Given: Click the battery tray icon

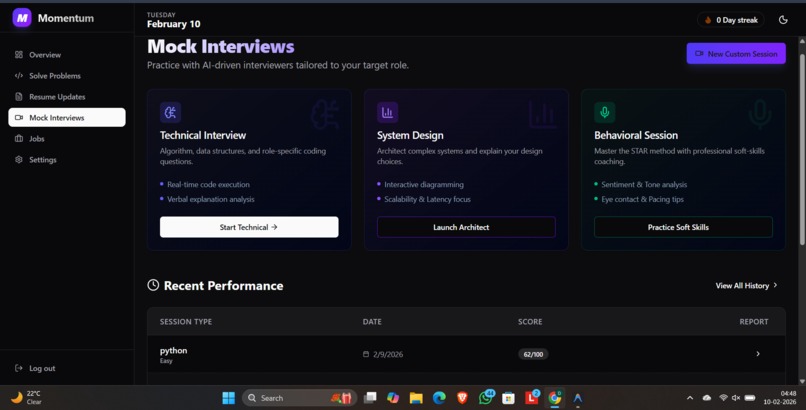Looking at the screenshot, I should [750, 398].
